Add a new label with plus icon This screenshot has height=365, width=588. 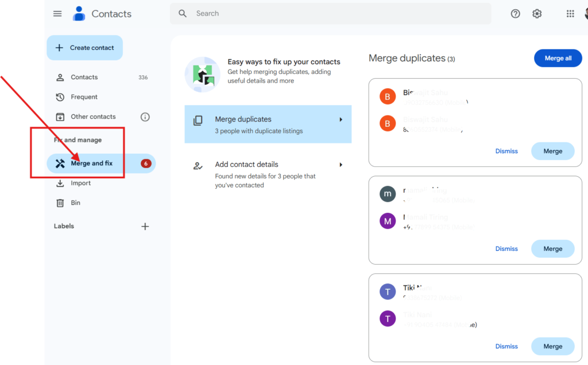145,226
